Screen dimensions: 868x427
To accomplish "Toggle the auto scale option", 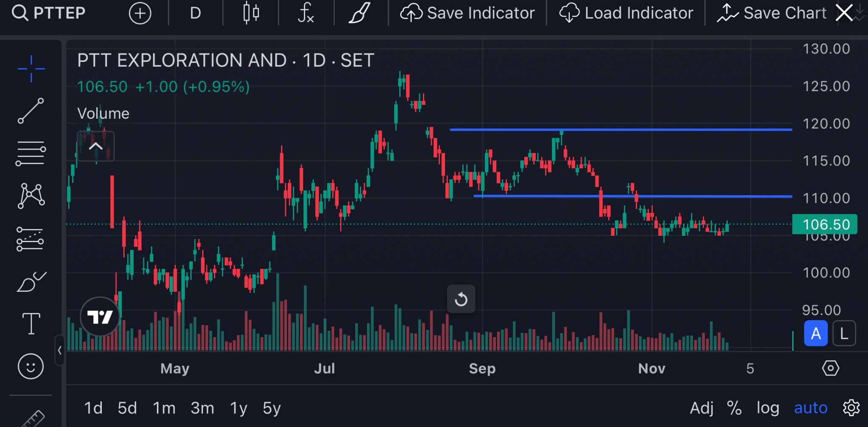I will 810,408.
